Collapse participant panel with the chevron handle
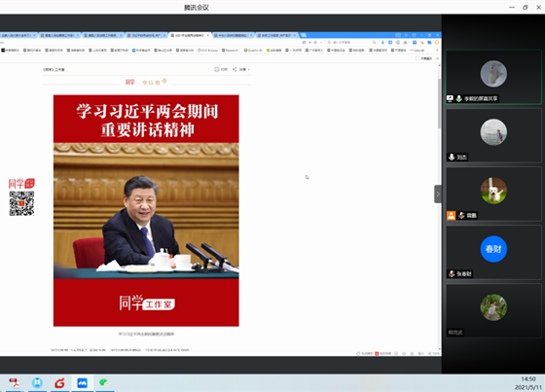This screenshot has width=545, height=392. pyautogui.click(x=438, y=194)
